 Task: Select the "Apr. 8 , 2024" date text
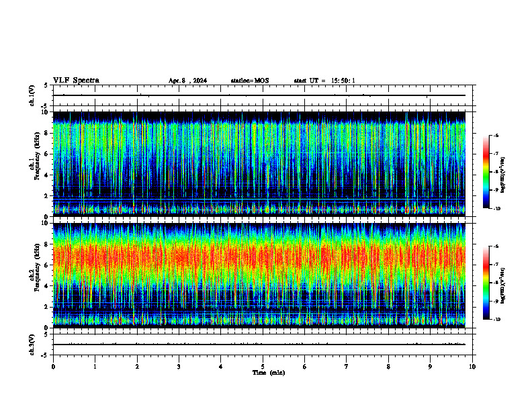[x=187, y=81]
